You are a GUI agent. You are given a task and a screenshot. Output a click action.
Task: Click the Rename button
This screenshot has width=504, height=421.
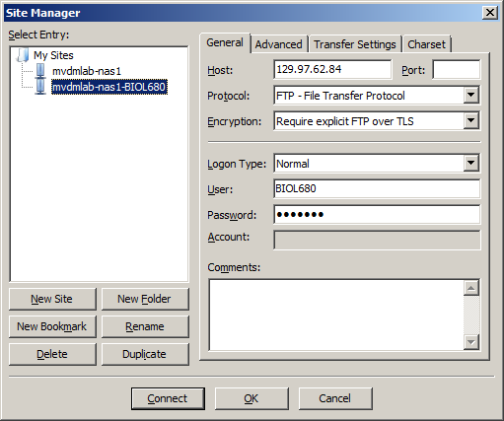[145, 326]
